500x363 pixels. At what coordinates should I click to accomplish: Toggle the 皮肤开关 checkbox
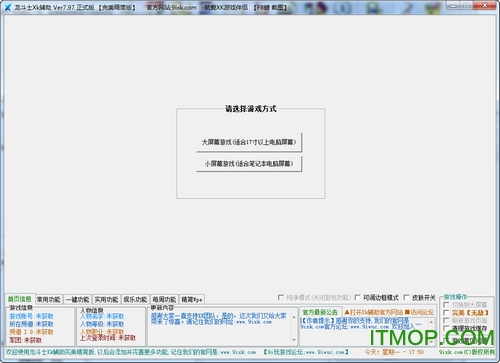406,297
